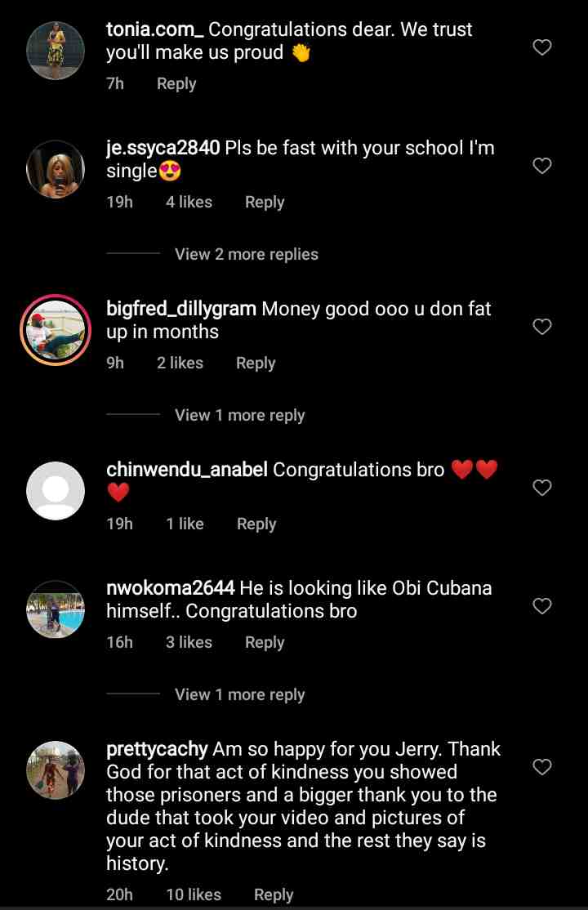Heart chinwendu_anabel's comment

pyautogui.click(x=542, y=488)
